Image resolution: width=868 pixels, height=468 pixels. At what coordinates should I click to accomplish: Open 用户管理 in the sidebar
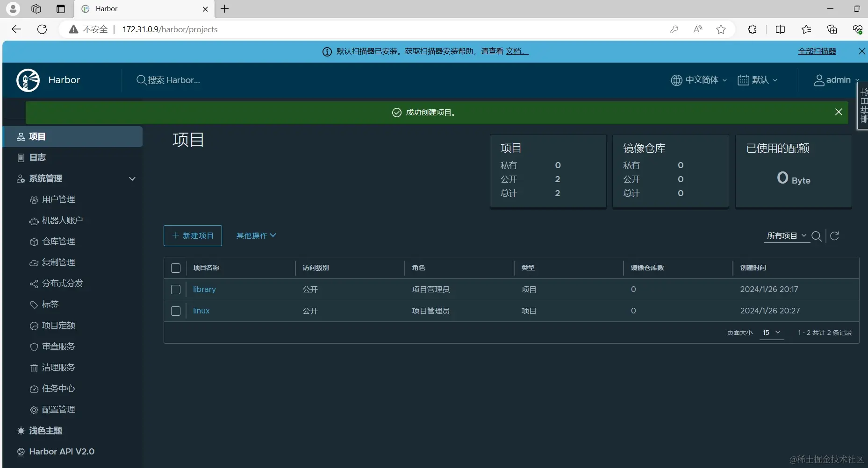tap(59, 199)
